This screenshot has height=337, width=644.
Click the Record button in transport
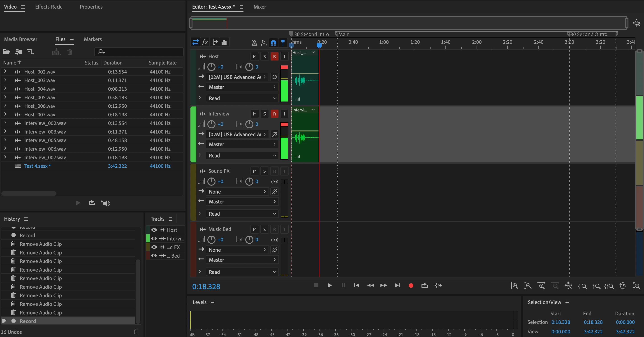point(411,286)
